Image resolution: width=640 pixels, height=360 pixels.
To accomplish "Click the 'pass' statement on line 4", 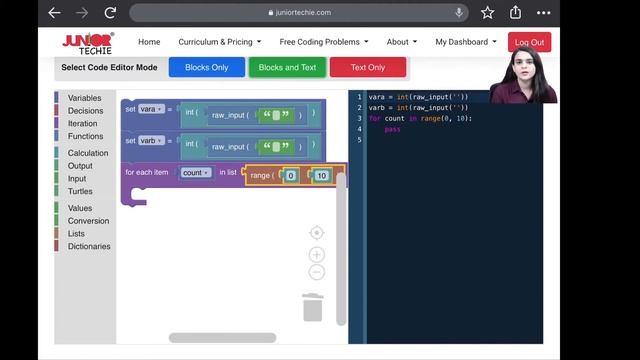I will (392, 129).
